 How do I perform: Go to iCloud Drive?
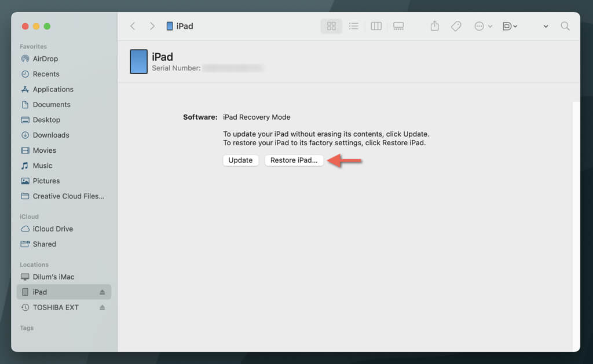point(53,229)
